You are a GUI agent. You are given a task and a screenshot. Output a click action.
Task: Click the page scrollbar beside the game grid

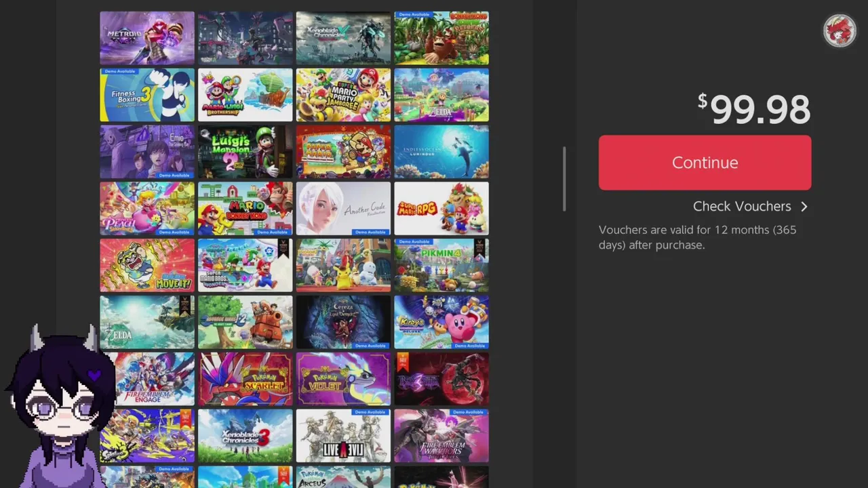coord(564,179)
